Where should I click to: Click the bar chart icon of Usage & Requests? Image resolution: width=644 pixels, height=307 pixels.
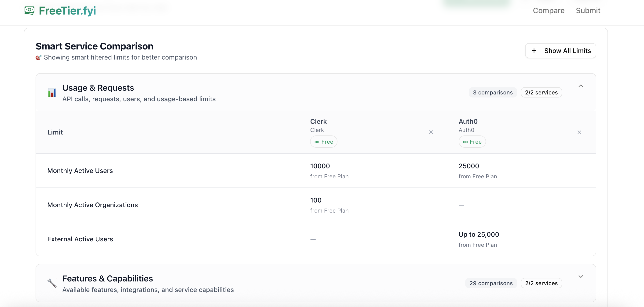tap(52, 92)
